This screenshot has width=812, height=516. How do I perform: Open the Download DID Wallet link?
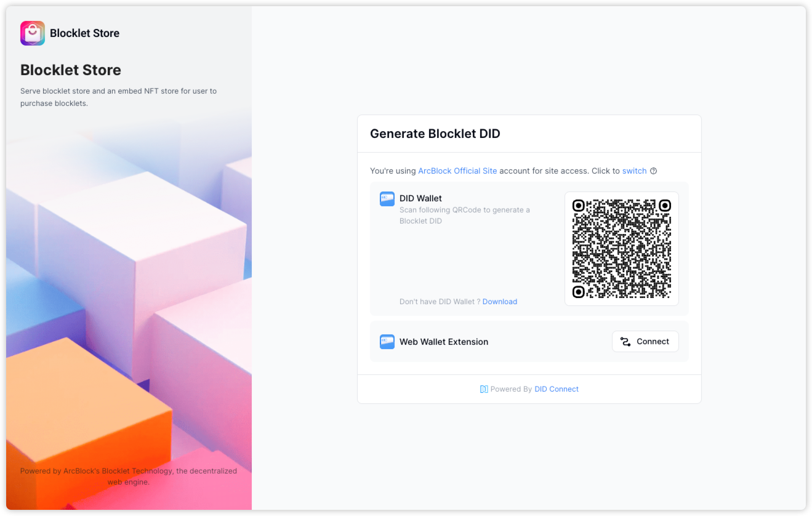point(499,302)
